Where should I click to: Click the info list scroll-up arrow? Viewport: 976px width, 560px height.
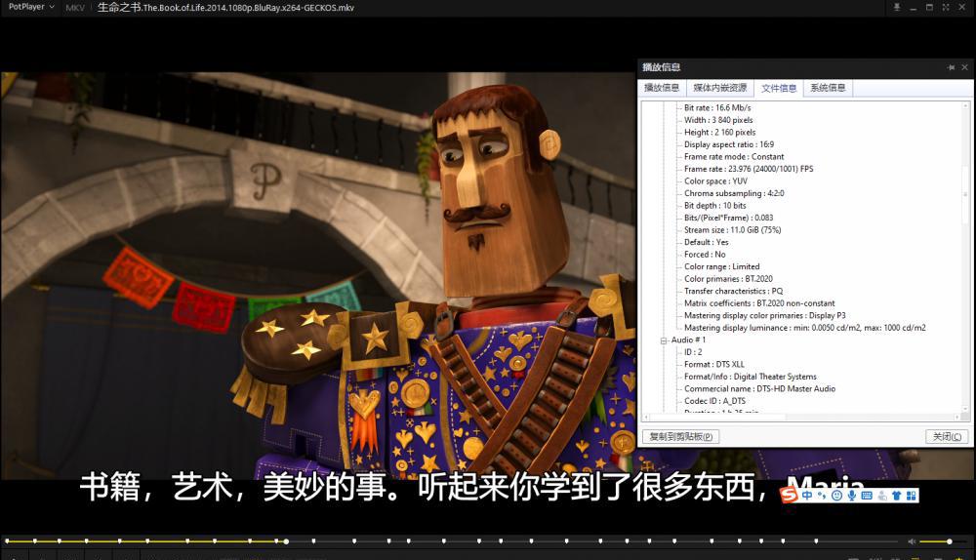click(965, 105)
